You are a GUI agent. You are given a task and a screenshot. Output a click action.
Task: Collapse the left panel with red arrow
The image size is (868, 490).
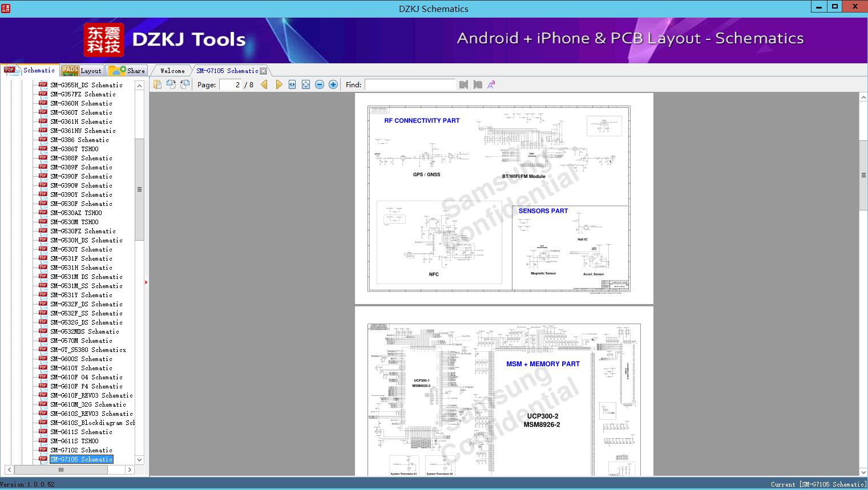pos(146,282)
